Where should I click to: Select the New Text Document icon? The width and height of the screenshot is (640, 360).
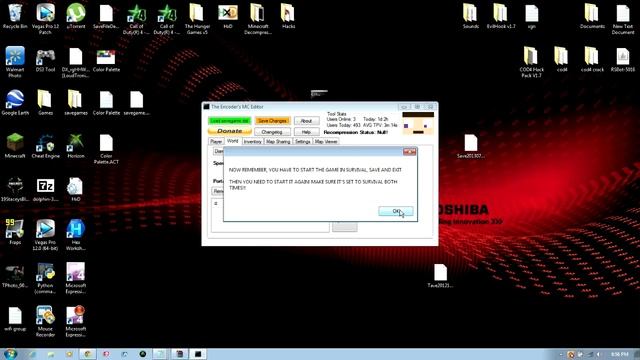(623, 19)
